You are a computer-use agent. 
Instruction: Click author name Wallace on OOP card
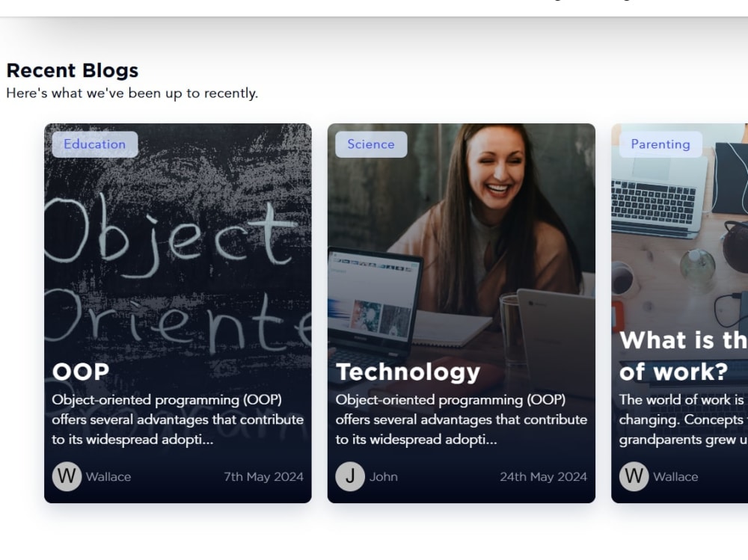pos(108,476)
